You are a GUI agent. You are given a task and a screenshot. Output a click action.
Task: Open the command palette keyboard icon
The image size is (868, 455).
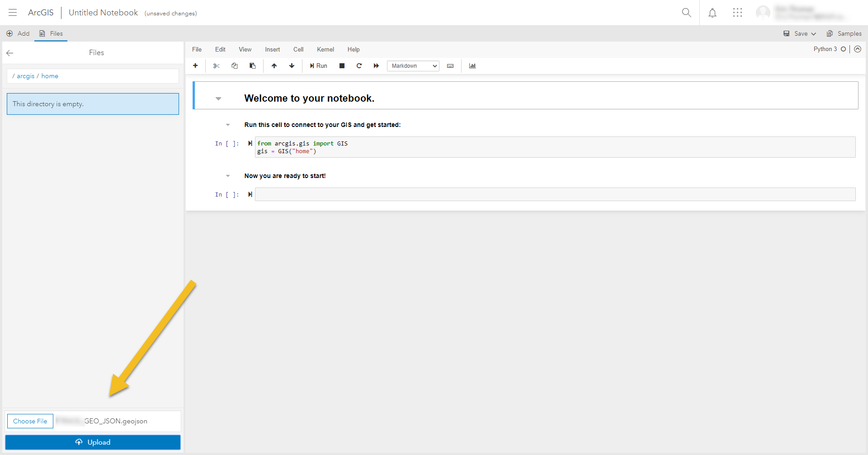coord(450,66)
